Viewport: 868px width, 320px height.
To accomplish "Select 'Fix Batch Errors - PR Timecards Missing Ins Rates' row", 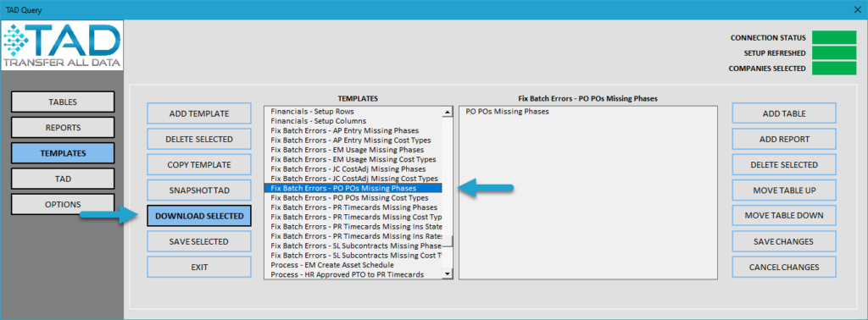I will [x=353, y=236].
